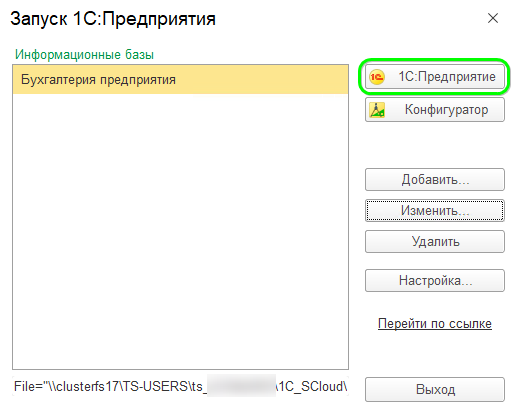Screen dimensions: 513x408
Task: Select Бухгалтерия предприятия in the list
Action: (x=180, y=80)
